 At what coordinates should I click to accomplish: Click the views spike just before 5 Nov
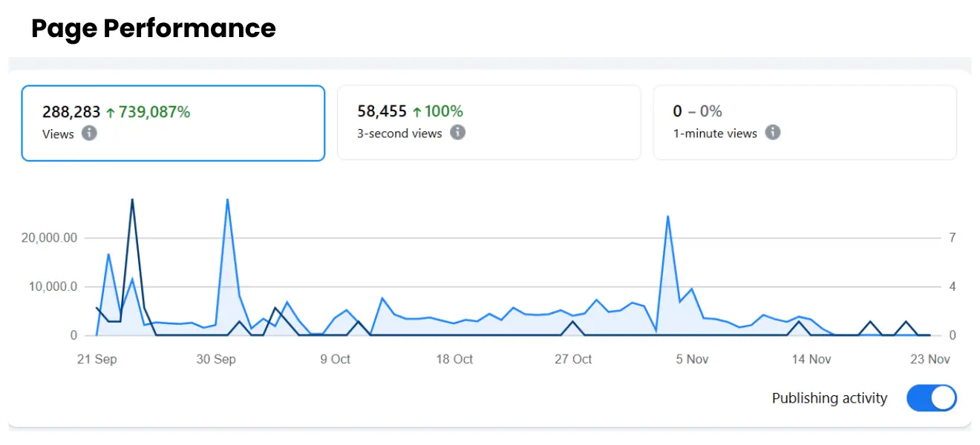[667, 217]
